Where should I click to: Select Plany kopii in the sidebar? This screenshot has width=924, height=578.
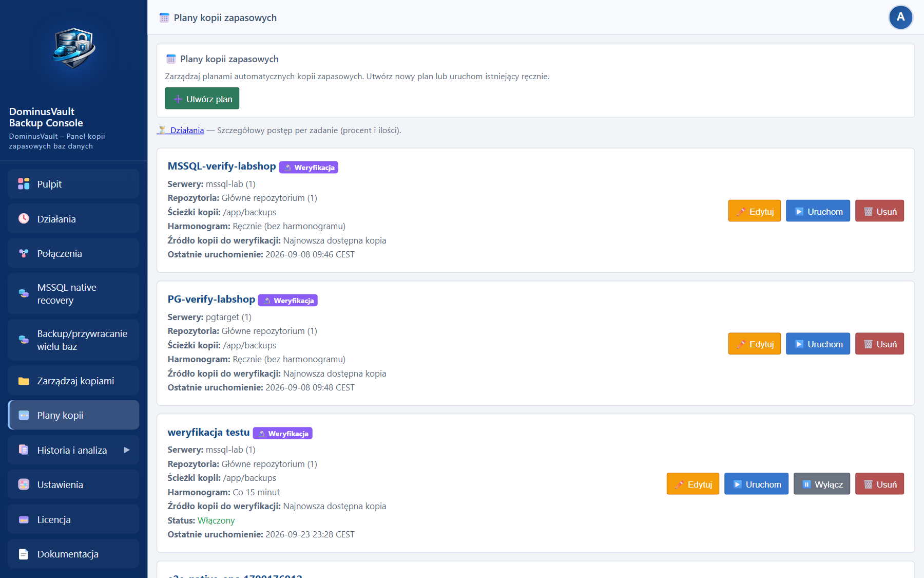pyautogui.click(x=73, y=415)
